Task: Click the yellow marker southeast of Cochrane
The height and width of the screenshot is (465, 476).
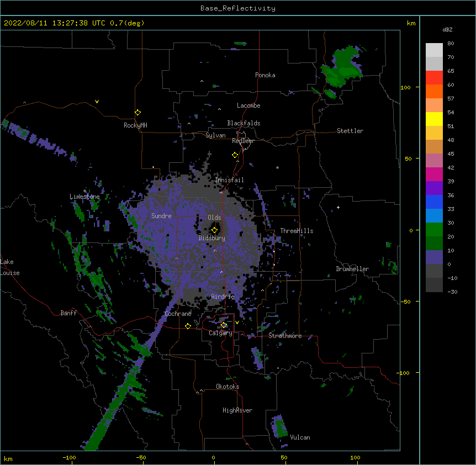Action: click(x=188, y=326)
